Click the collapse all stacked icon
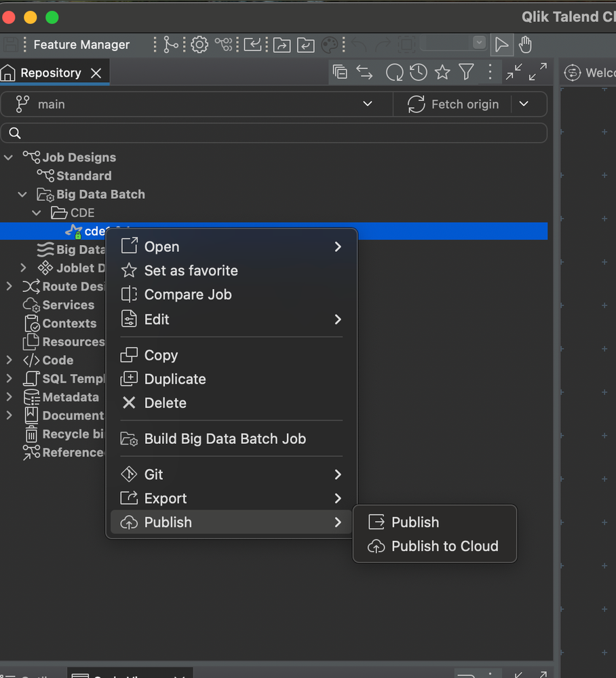 click(x=340, y=72)
